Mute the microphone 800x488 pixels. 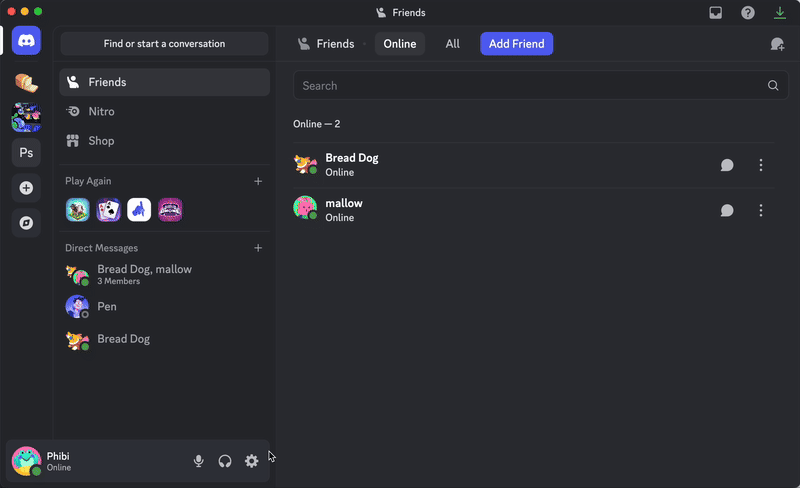tap(199, 461)
